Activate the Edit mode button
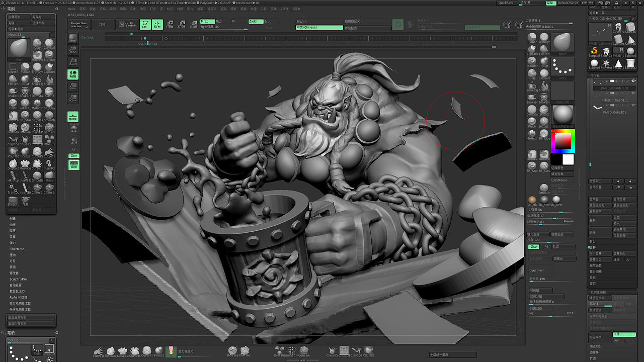This screenshot has width=644, height=362. [x=145, y=24]
